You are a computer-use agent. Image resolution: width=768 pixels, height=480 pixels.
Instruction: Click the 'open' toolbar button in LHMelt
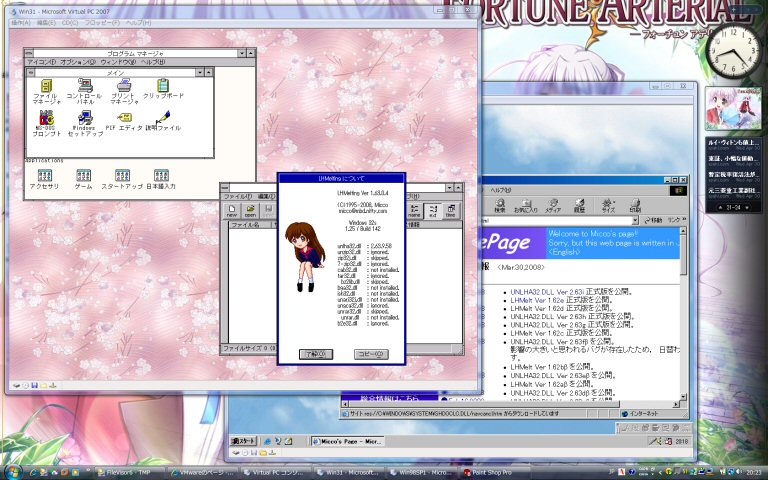coord(250,211)
